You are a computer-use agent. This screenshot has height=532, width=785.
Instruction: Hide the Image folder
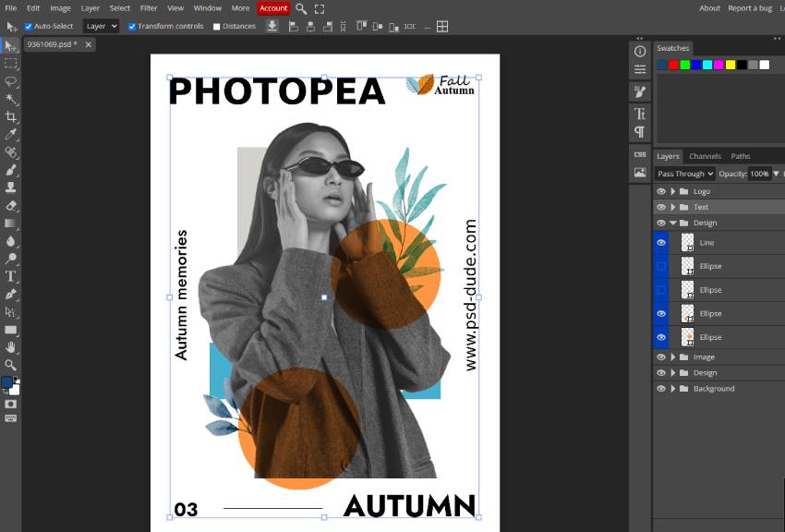pos(661,357)
